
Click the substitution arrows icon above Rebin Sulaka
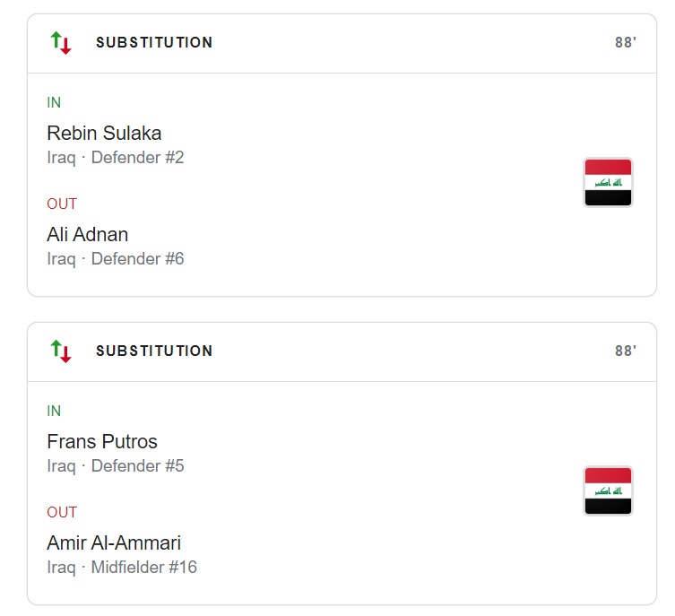pos(61,42)
